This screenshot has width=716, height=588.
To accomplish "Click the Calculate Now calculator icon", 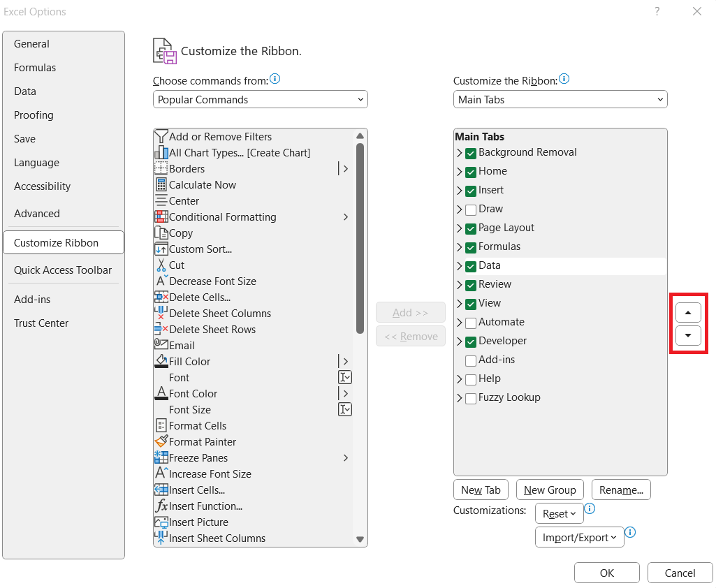I will tap(161, 184).
